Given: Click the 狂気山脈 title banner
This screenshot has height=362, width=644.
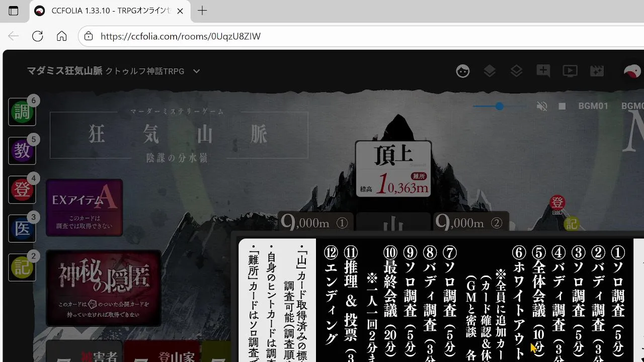Looking at the screenshot, I should 179,135.
